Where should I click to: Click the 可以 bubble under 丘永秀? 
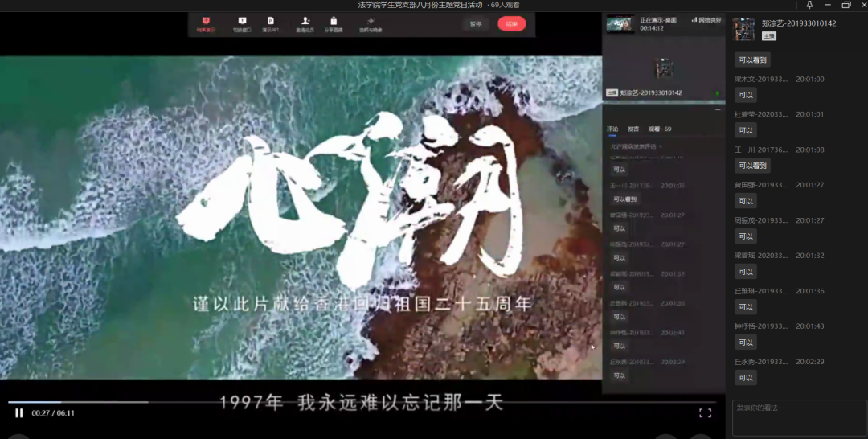[x=746, y=378]
